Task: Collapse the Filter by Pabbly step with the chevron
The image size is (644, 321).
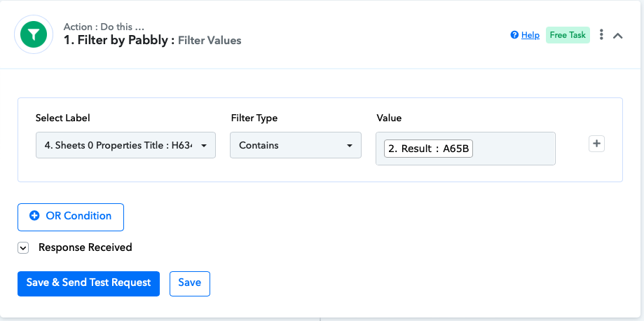Action: (x=617, y=35)
